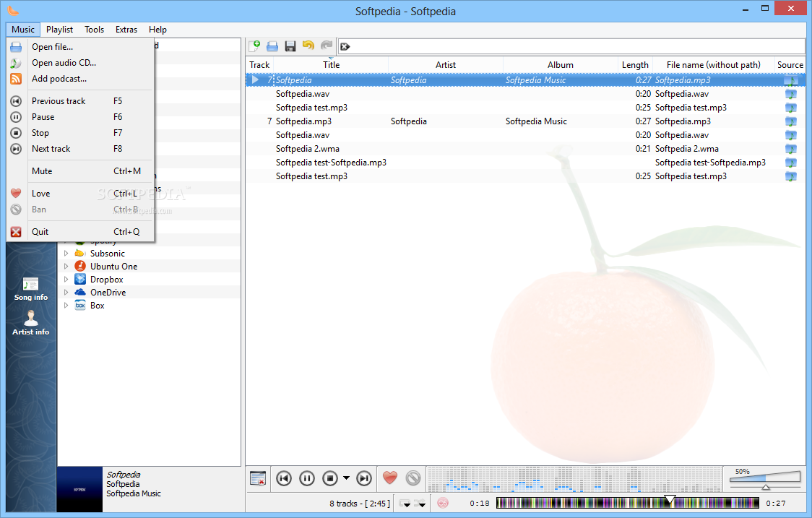This screenshot has height=518, width=812.
Task: Adjust the 50% volume slider
Action: (x=765, y=478)
